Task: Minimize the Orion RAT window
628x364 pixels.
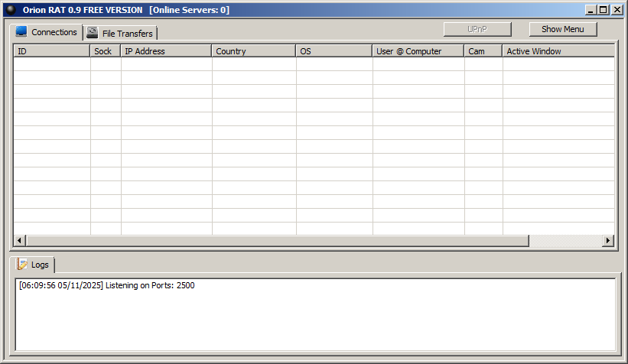Action: pyautogui.click(x=590, y=10)
